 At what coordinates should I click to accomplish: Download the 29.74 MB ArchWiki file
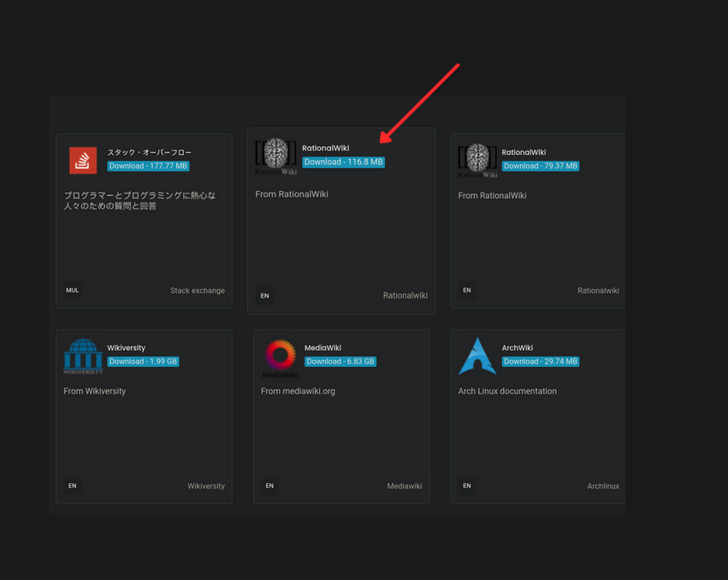click(541, 362)
